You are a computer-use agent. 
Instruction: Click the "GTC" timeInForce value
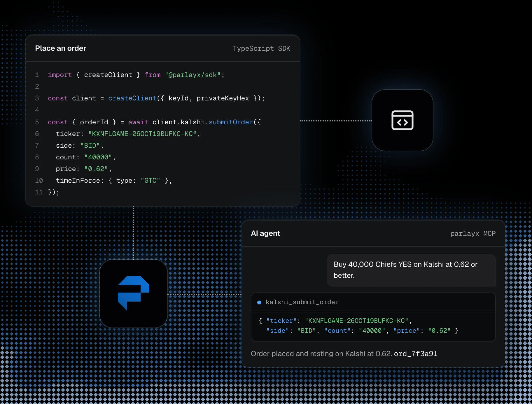point(150,181)
